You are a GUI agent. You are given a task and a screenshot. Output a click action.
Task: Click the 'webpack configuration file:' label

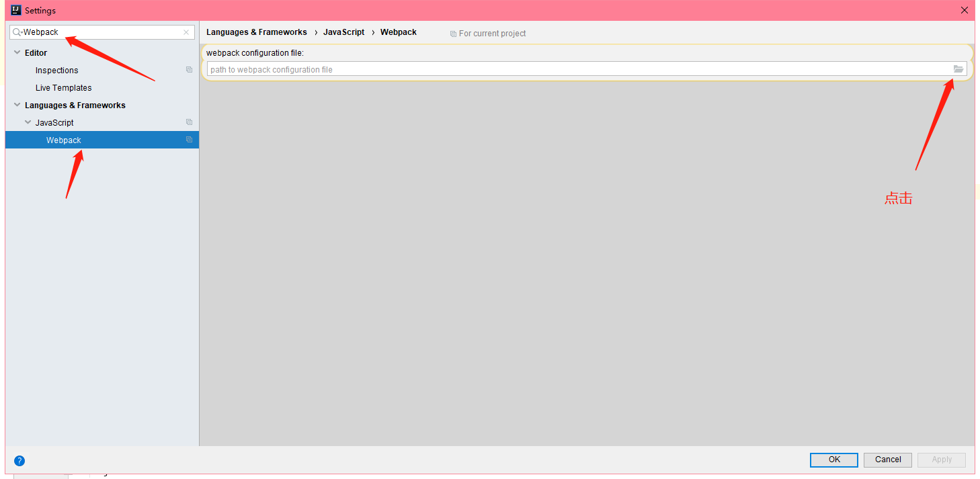pyautogui.click(x=255, y=53)
